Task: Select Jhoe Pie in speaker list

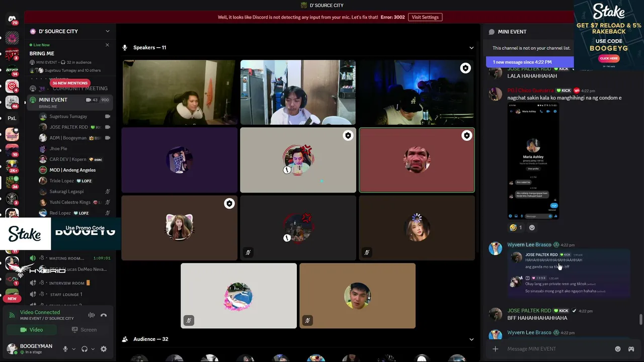Action: tap(75, 149)
